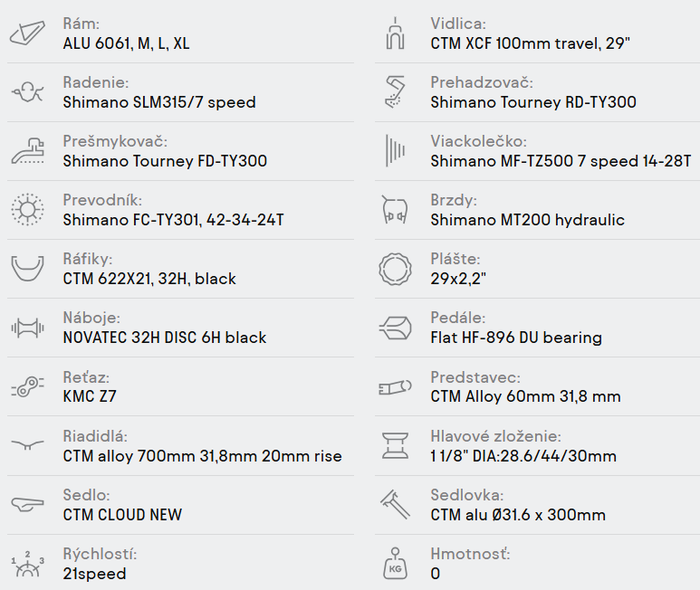Click the seatpost icon beside Sedlovka

(394, 505)
